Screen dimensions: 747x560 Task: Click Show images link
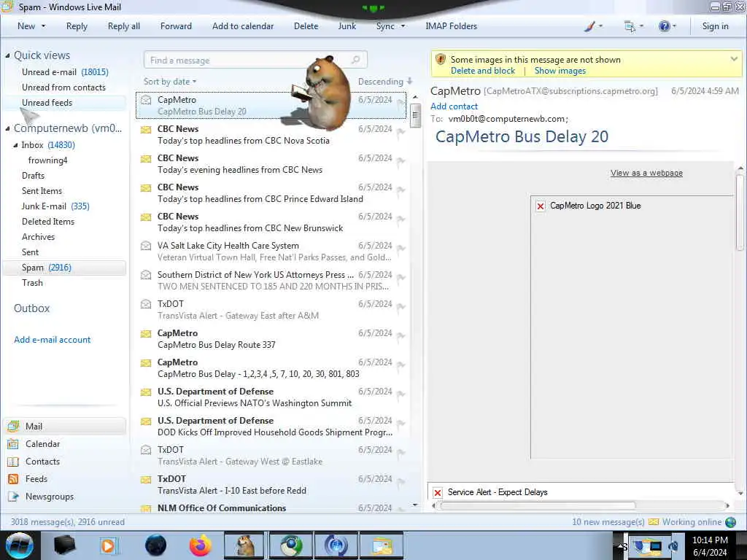point(560,71)
